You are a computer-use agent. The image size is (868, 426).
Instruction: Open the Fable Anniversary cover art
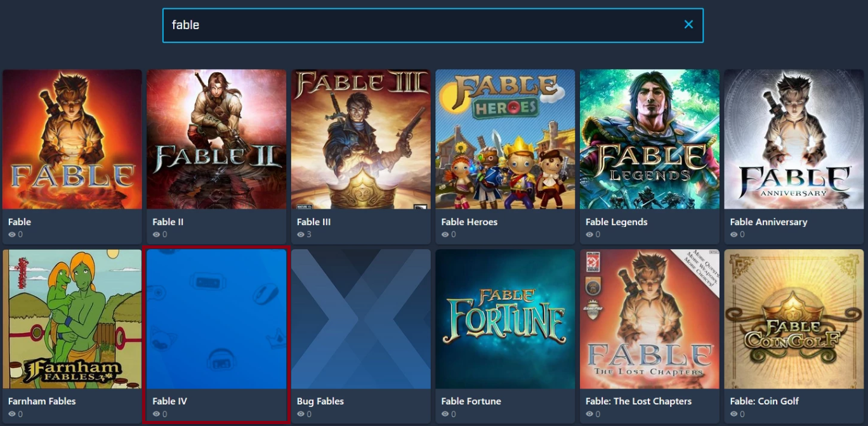click(794, 139)
